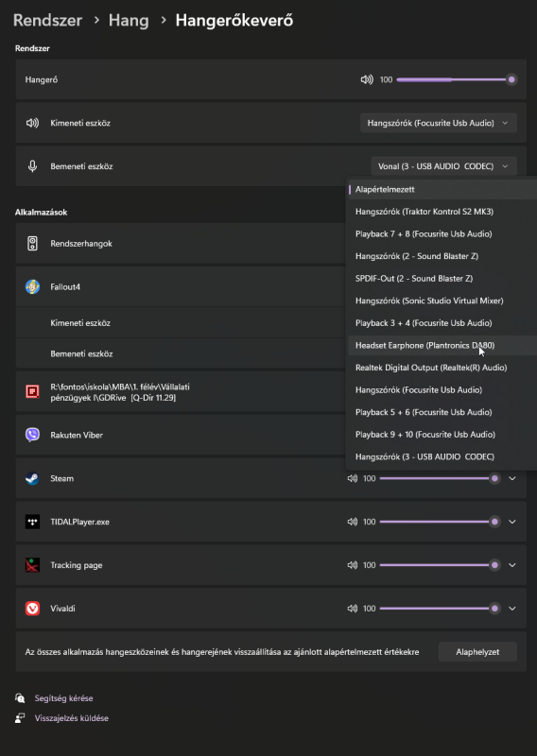This screenshot has width=537, height=756.
Task: Click the Alaphelyzet reset button
Action: coord(477,652)
